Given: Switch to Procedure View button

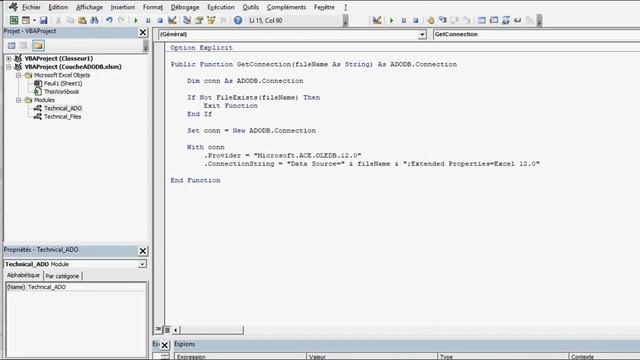Looking at the screenshot, I should coord(158,329).
